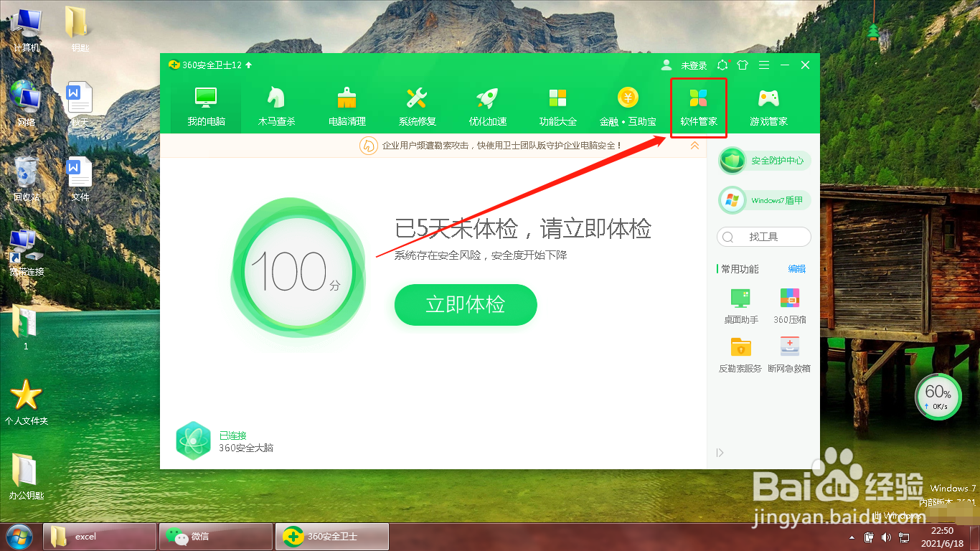Image resolution: width=980 pixels, height=551 pixels.
Task: Select the 优化加速 rocket tab
Action: (488, 106)
